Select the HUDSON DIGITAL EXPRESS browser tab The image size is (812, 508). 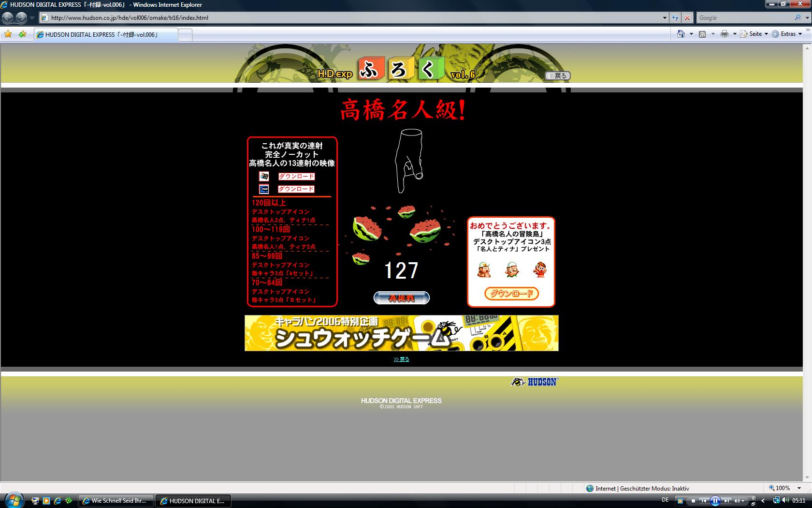point(105,35)
